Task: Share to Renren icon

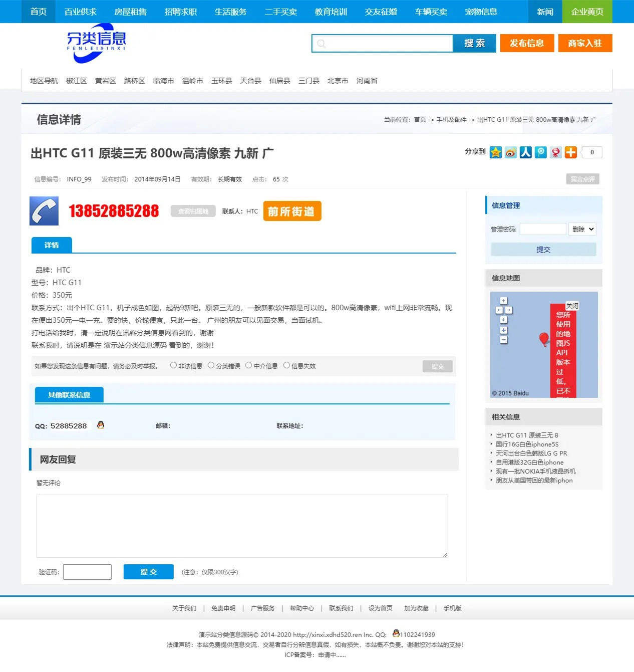Action: point(525,152)
